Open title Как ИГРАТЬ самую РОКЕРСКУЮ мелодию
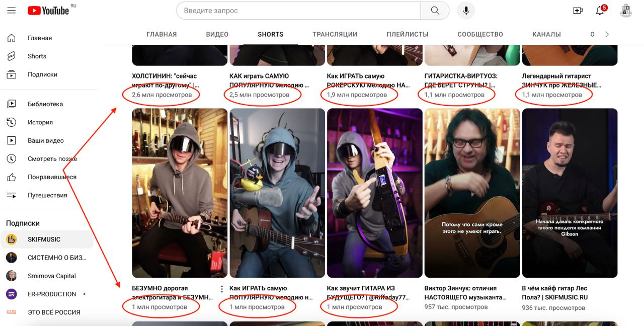The width and height of the screenshot is (644, 326). [368, 80]
